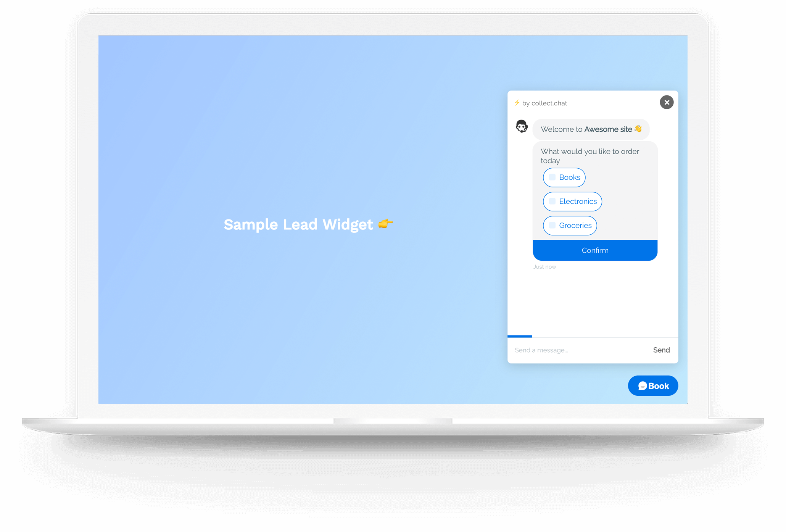The width and height of the screenshot is (786, 532).
Task: Click Confirm to submit the order selection
Action: click(594, 250)
